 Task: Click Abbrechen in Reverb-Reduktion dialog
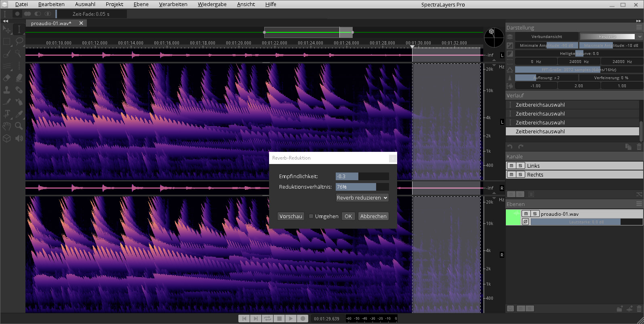tap(373, 217)
